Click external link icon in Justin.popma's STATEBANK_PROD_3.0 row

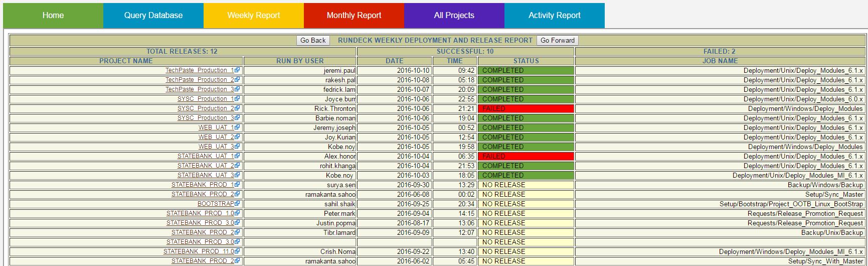[x=237, y=223]
